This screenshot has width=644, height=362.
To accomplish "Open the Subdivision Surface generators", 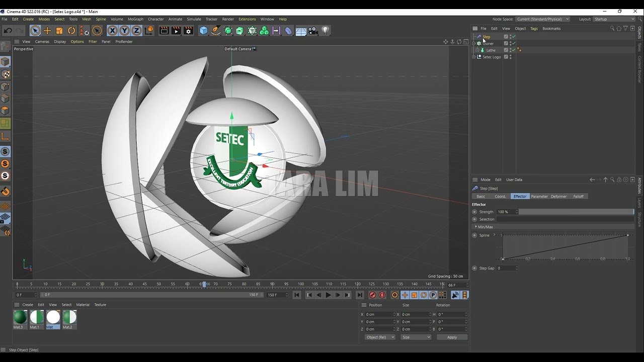I will pyautogui.click(x=228, y=31).
